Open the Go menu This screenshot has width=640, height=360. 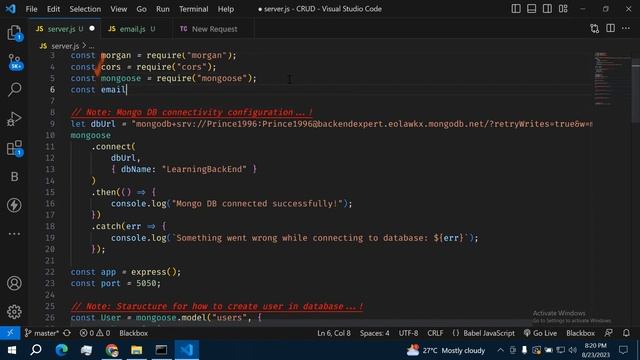coord(141,9)
